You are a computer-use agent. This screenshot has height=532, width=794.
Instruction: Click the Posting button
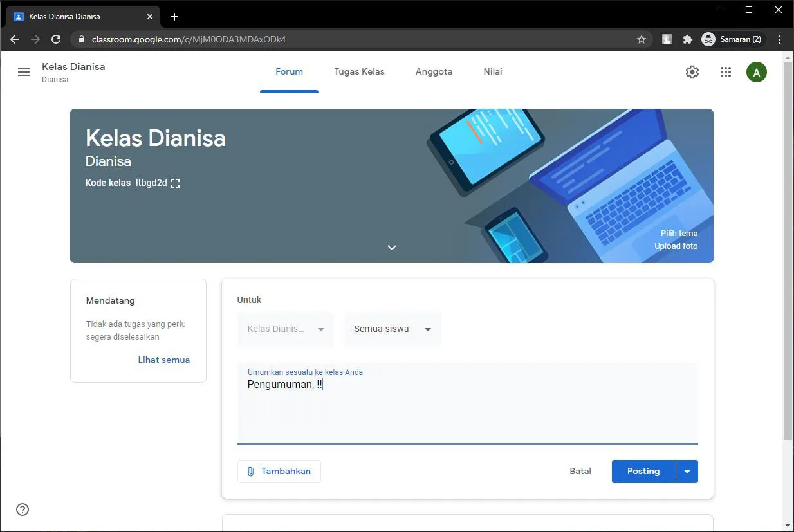coord(643,471)
